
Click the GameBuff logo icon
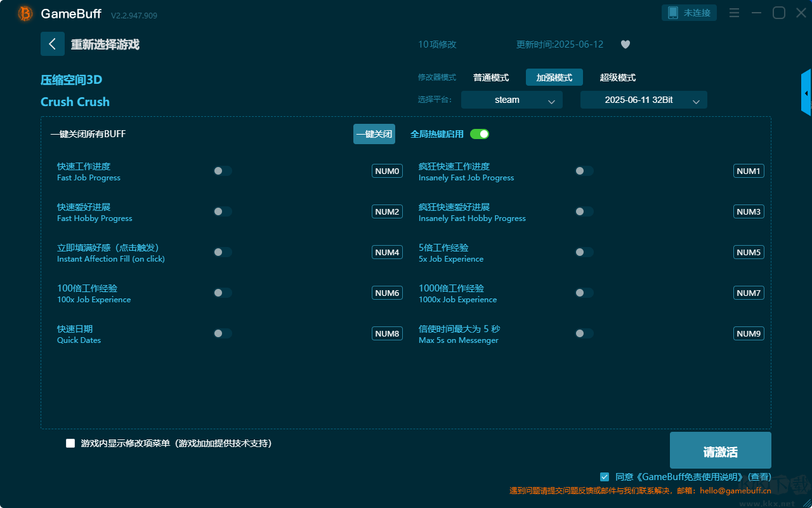[x=25, y=13]
